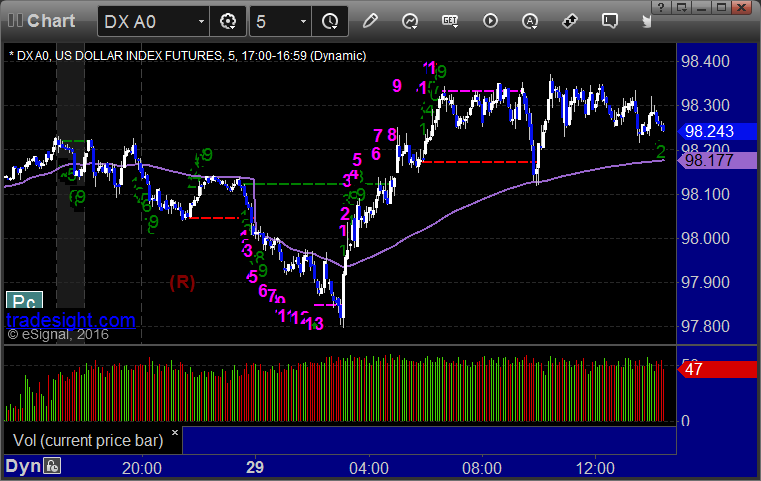Minimize the chart window
Viewport: 761px width, 481px height.
pos(702,7)
